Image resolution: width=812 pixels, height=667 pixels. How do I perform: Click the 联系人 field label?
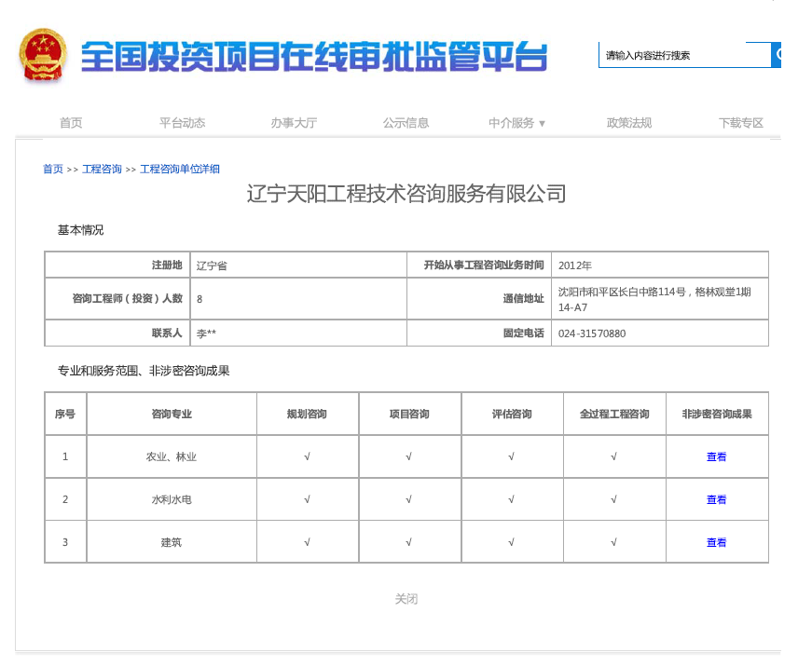[167, 333]
